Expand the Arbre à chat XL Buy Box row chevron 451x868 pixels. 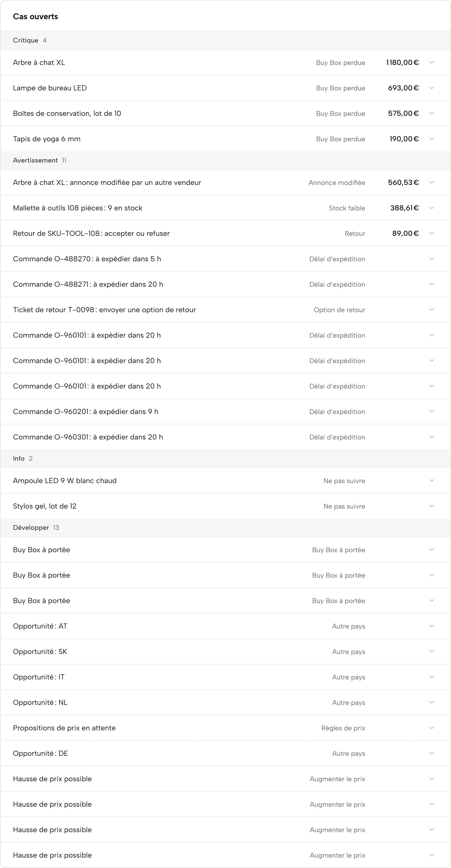431,62
